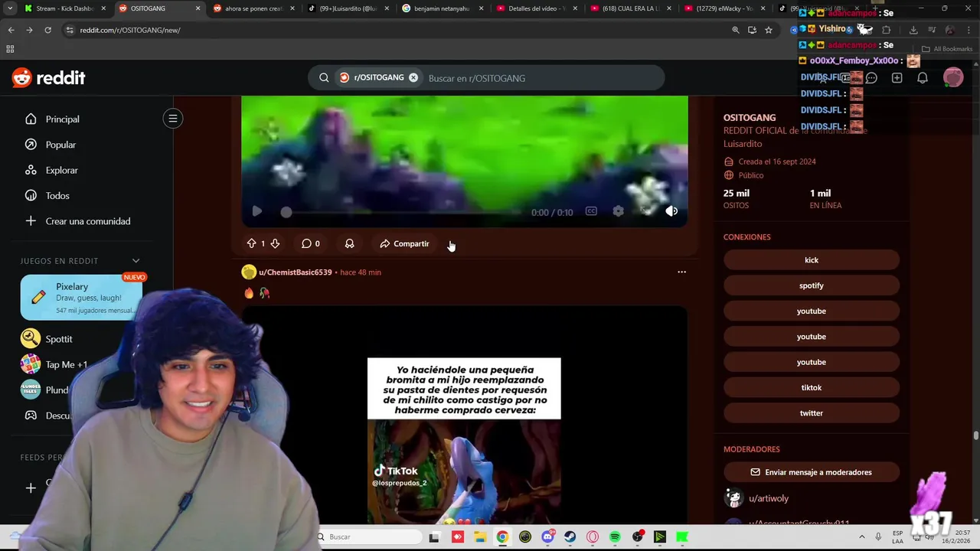The height and width of the screenshot is (551, 980).
Task: Open video settings gear
Action: [618, 211]
